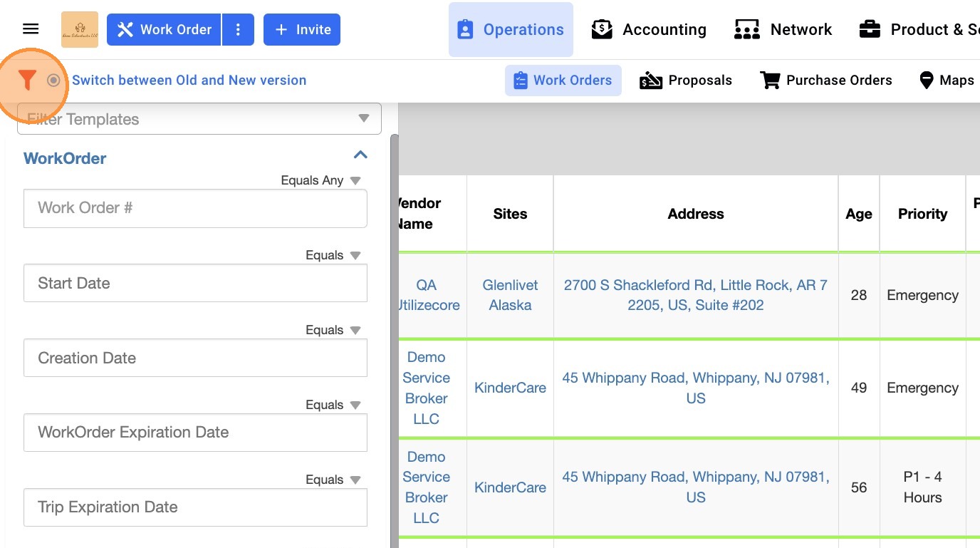Click the filter panel vertical scrollbar
This screenshot has width=980, height=548.
coord(394,321)
